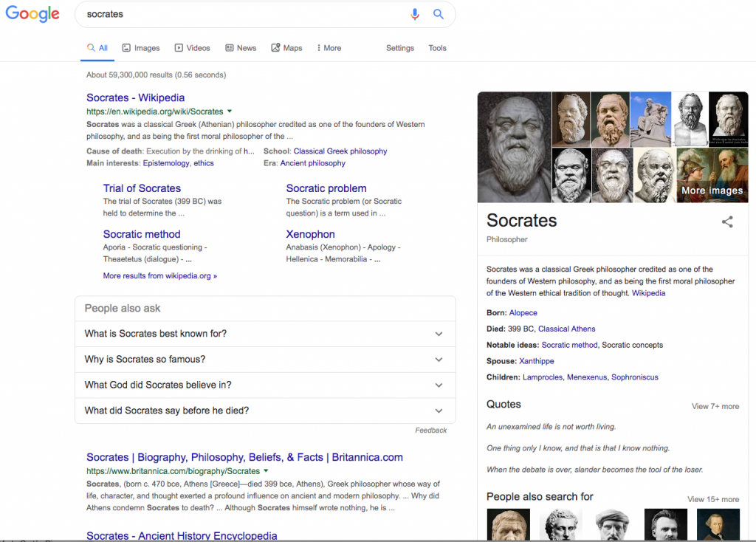This screenshot has height=542, width=756.
Task: Open the Lamprocles link
Action: tap(543, 377)
